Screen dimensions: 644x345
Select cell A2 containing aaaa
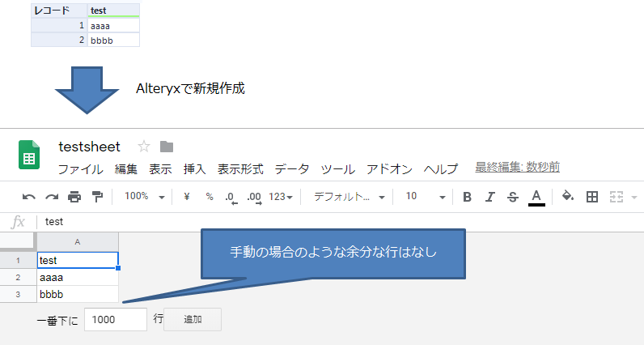[x=78, y=278]
